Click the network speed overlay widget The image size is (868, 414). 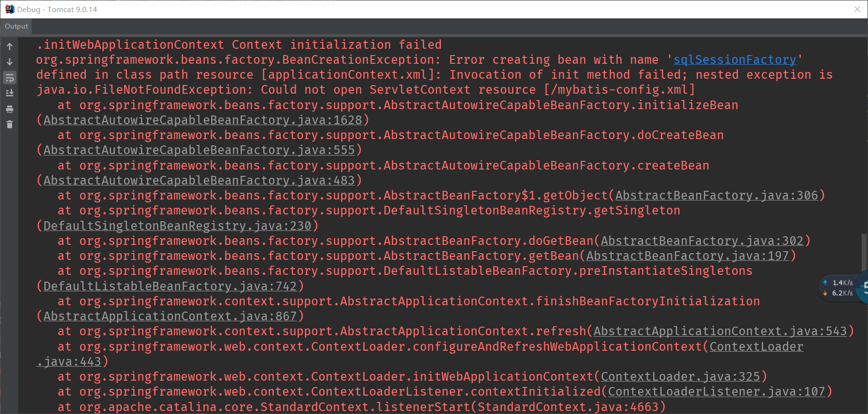point(843,288)
